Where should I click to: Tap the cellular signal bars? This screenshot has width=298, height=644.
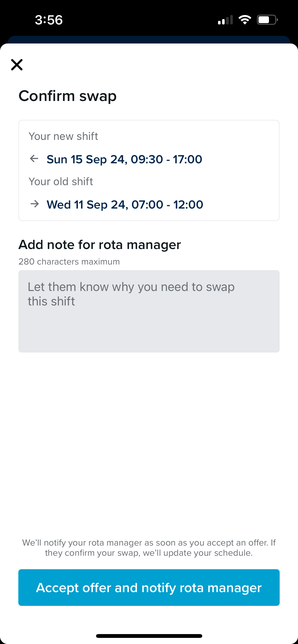[225, 20]
